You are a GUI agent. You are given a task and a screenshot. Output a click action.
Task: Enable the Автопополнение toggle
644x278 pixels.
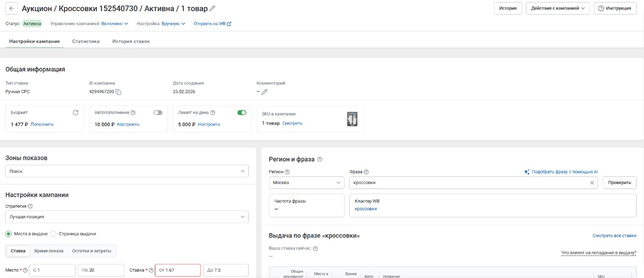pos(158,113)
